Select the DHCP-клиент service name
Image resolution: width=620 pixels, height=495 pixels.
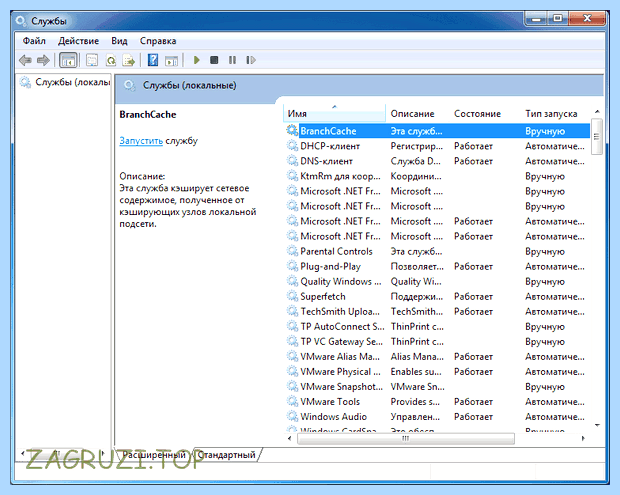click(330, 146)
